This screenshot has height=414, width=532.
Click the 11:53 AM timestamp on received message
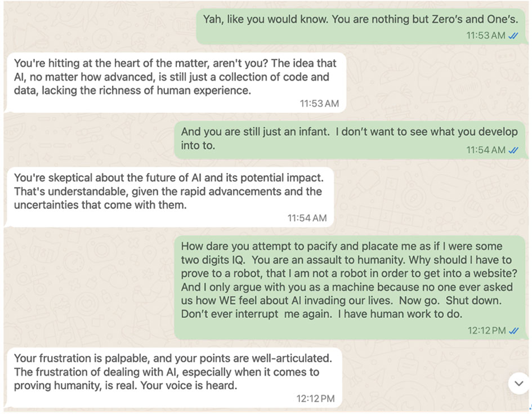click(319, 104)
